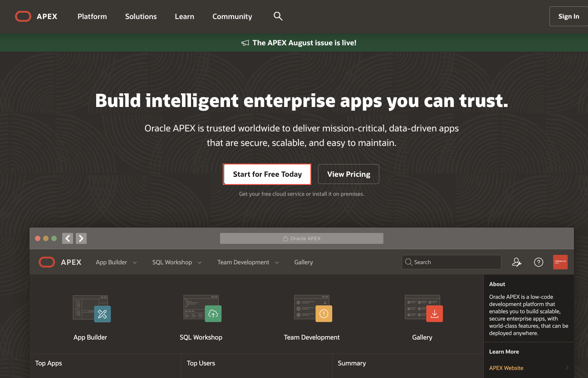Open the Solutions menu

click(x=141, y=16)
